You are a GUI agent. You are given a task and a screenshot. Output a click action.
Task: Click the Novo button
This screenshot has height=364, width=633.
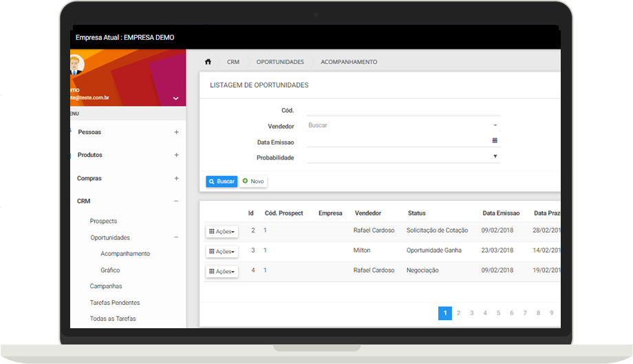click(253, 182)
